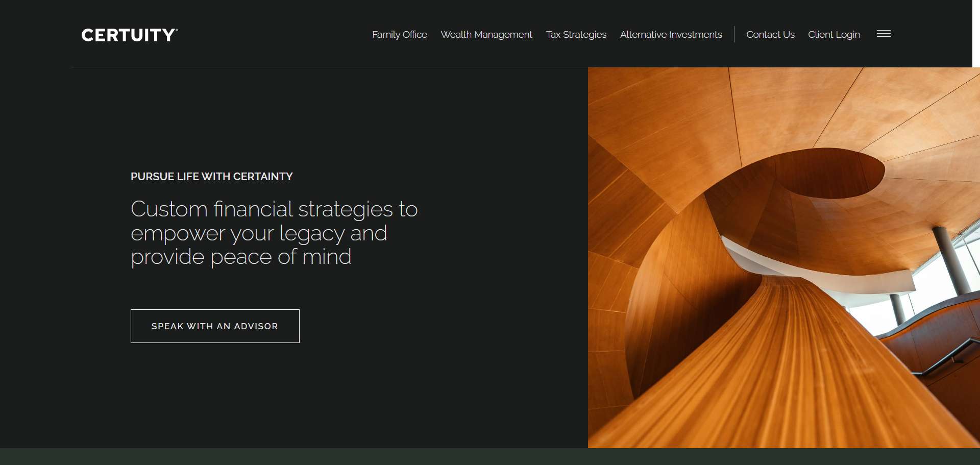Click the spiral staircase hero photo
The height and width of the screenshot is (465, 980).
pyautogui.click(x=784, y=258)
